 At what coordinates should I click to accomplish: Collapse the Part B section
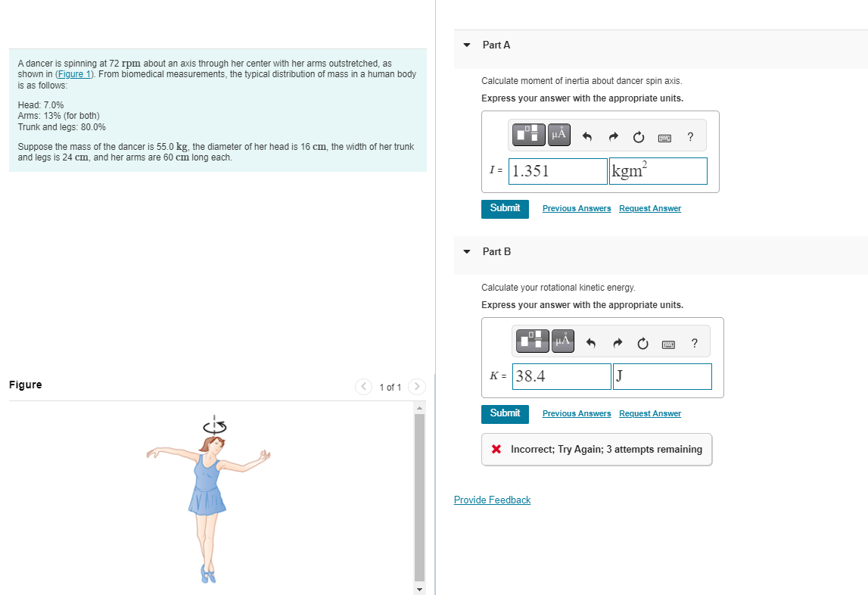point(466,252)
